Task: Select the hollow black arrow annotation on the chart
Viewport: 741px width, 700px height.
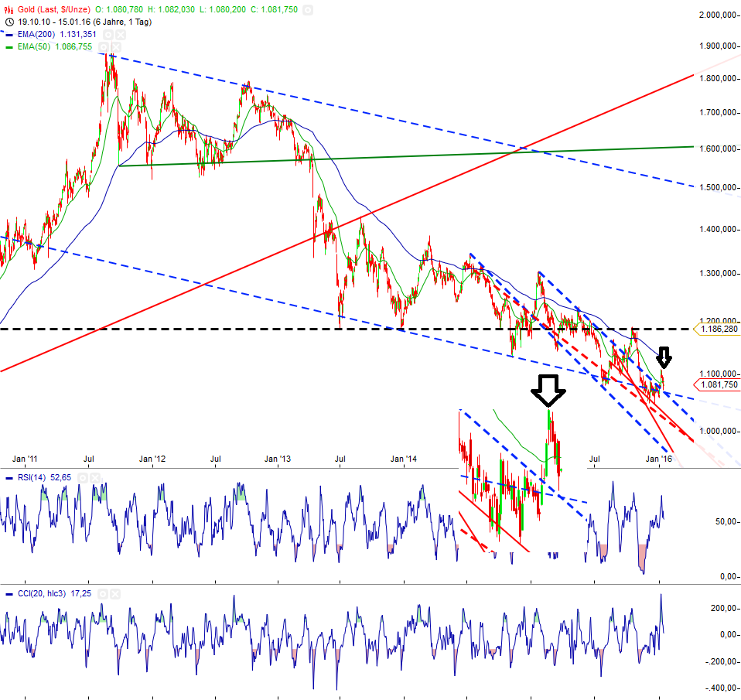Action: click(549, 391)
